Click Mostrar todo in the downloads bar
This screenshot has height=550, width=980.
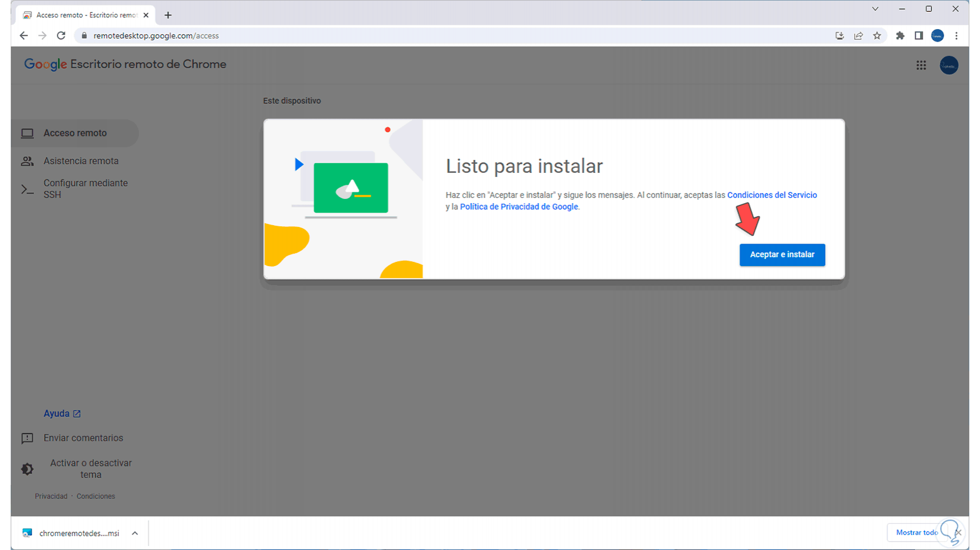pos(917,533)
